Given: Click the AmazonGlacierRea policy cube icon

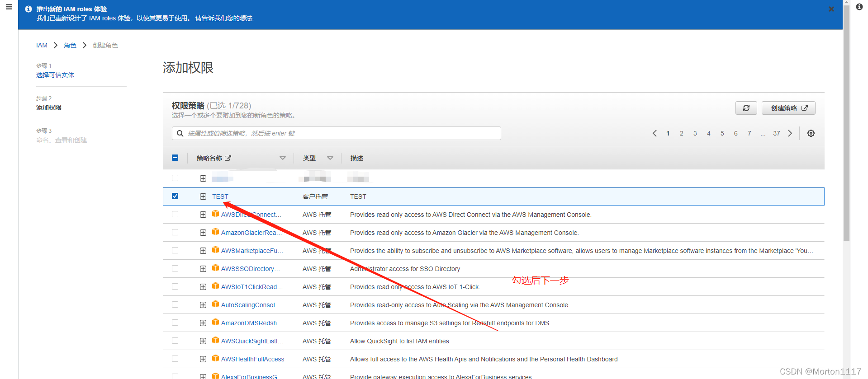Looking at the screenshot, I should coord(216,232).
